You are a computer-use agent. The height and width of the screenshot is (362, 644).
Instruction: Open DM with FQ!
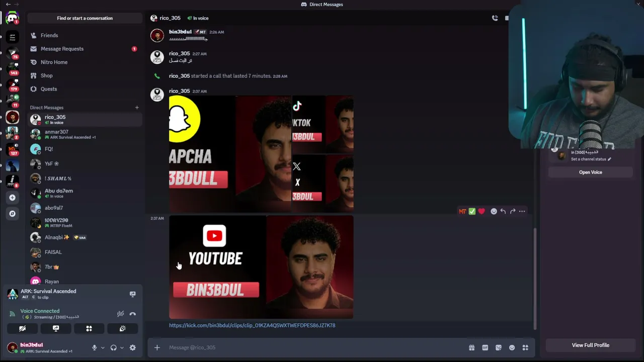click(85, 149)
